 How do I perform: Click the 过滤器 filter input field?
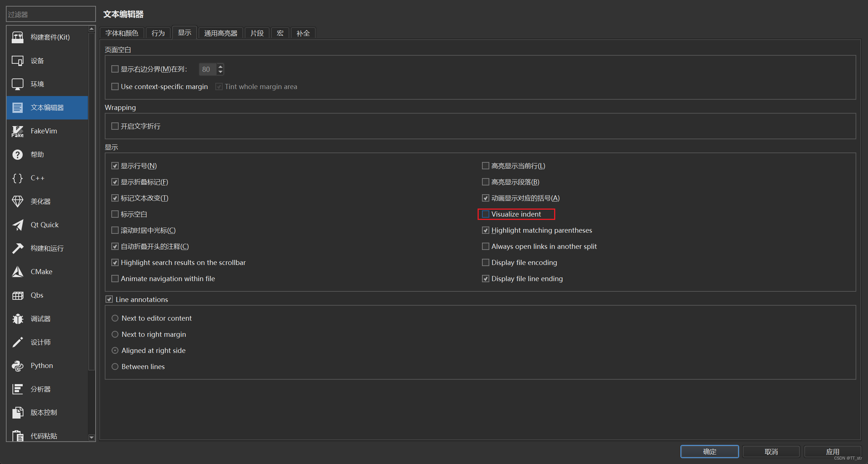(x=51, y=14)
